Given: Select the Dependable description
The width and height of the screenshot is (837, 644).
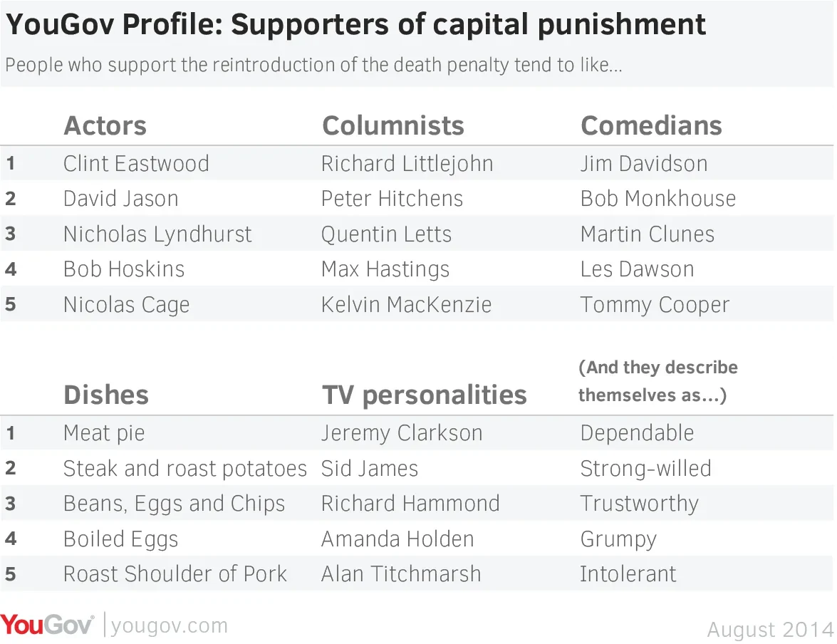Looking at the screenshot, I should [638, 433].
